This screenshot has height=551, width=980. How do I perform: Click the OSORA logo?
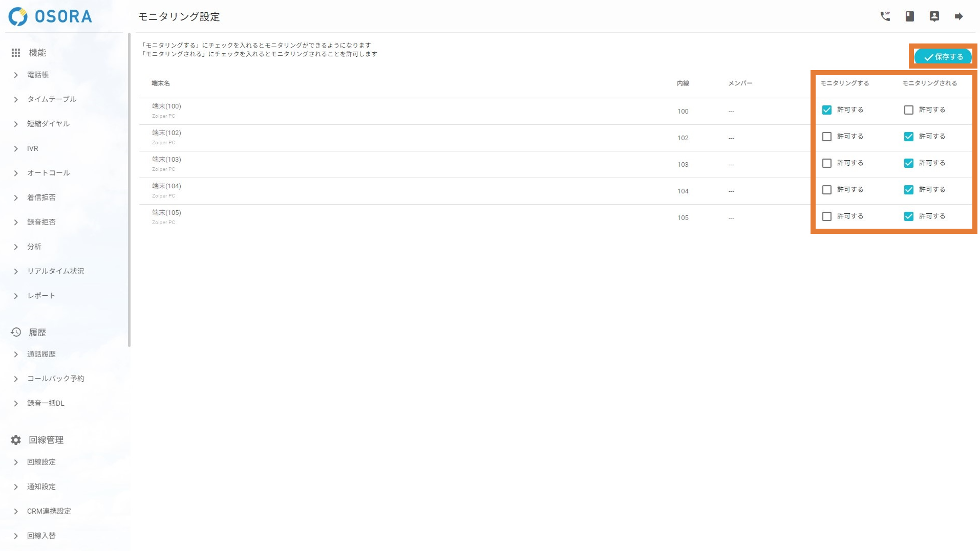click(50, 16)
